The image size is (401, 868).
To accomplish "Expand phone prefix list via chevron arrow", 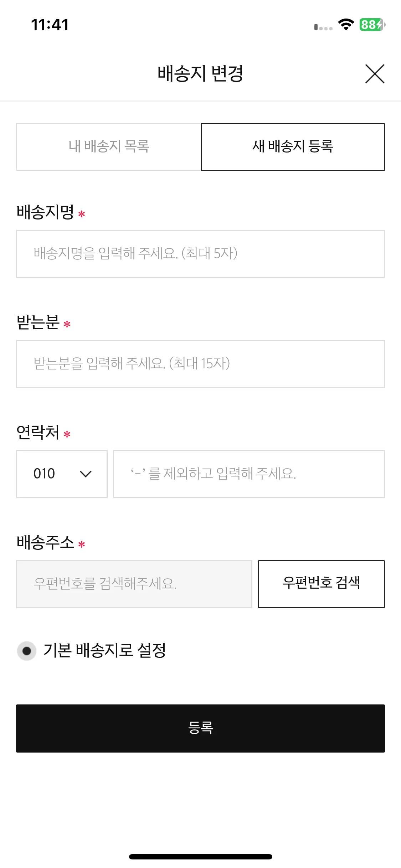I will pyautogui.click(x=86, y=474).
